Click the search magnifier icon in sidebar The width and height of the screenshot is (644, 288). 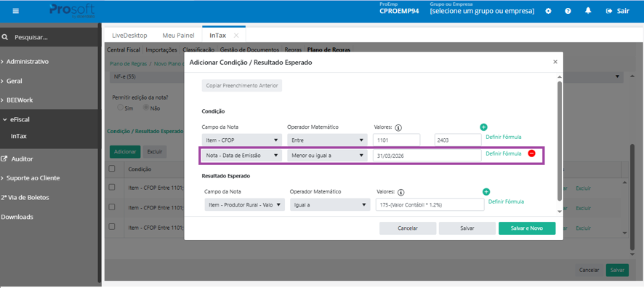(x=5, y=37)
